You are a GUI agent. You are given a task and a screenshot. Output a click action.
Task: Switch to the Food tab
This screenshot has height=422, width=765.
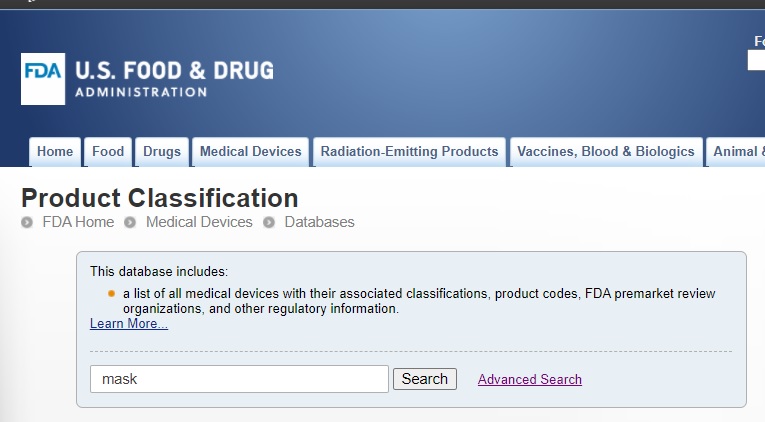pyautogui.click(x=108, y=152)
